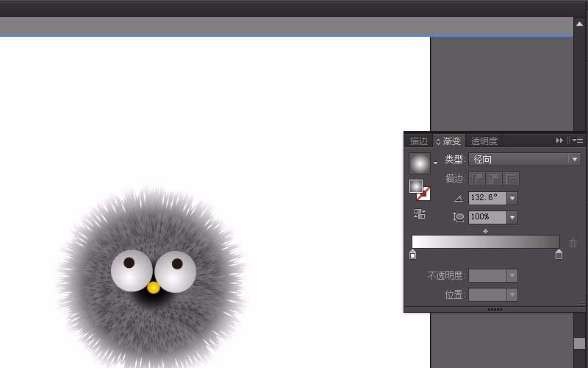Click the vertical scrollbar thumb

pos(579,343)
